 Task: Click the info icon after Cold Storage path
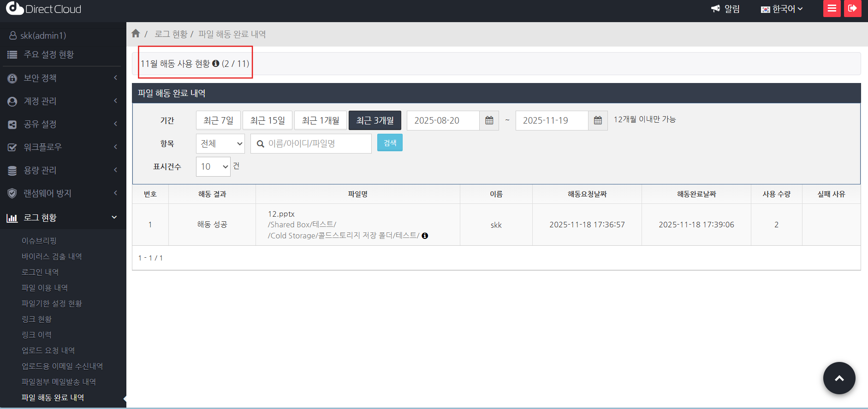[x=425, y=236]
